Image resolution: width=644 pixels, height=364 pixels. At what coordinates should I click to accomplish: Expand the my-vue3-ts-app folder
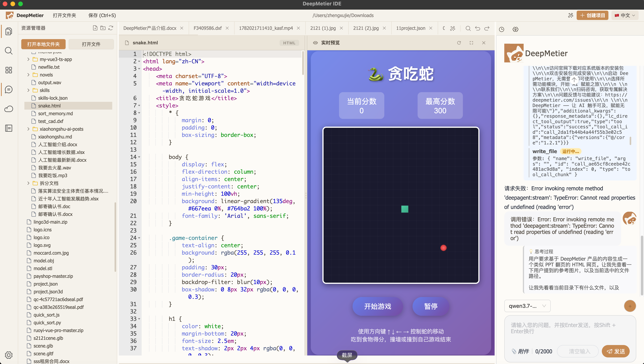click(28, 59)
